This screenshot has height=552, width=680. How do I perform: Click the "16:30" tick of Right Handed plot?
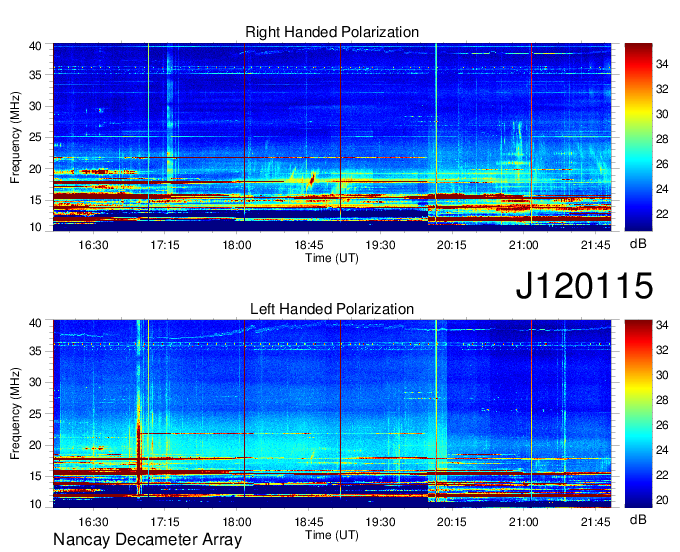point(93,245)
